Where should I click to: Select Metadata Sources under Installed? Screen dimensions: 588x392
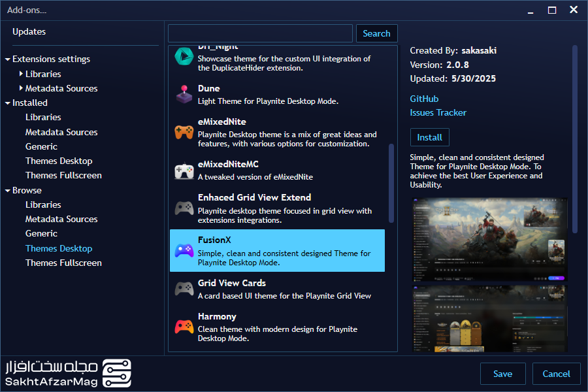pos(61,132)
